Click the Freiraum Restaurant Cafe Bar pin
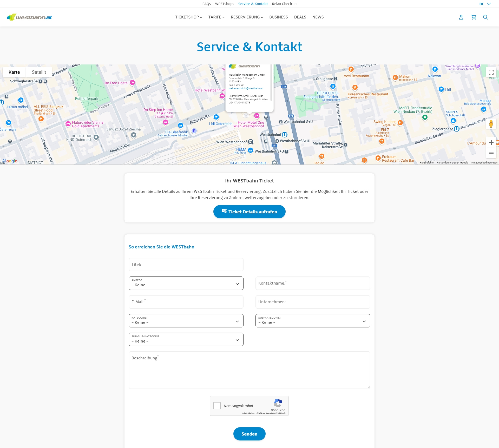 pyautogui.click(x=378, y=158)
